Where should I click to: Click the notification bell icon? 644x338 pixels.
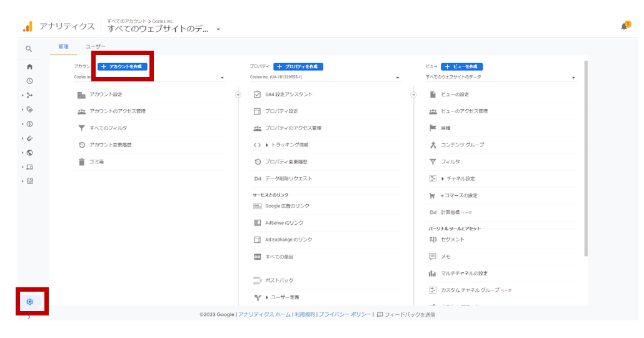[625, 26]
